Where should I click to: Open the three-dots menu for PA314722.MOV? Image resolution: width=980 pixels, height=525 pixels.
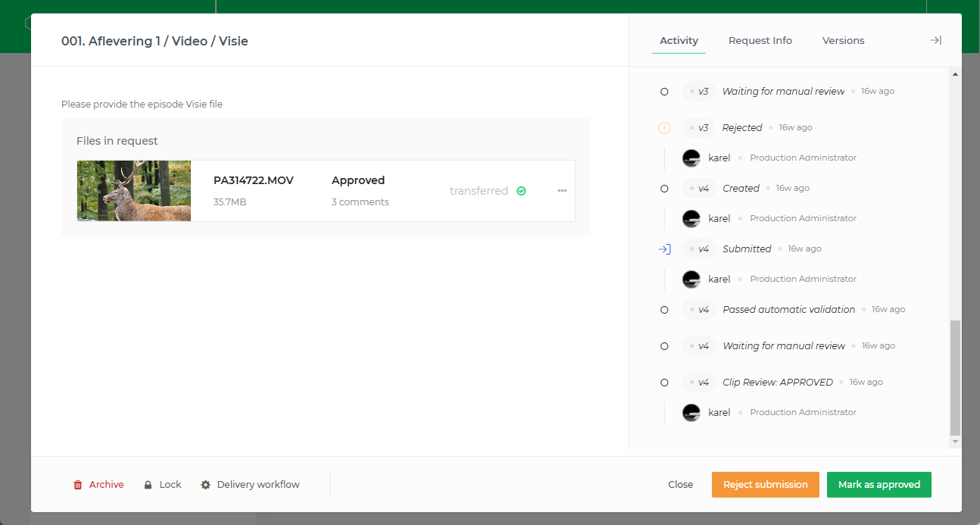click(562, 191)
